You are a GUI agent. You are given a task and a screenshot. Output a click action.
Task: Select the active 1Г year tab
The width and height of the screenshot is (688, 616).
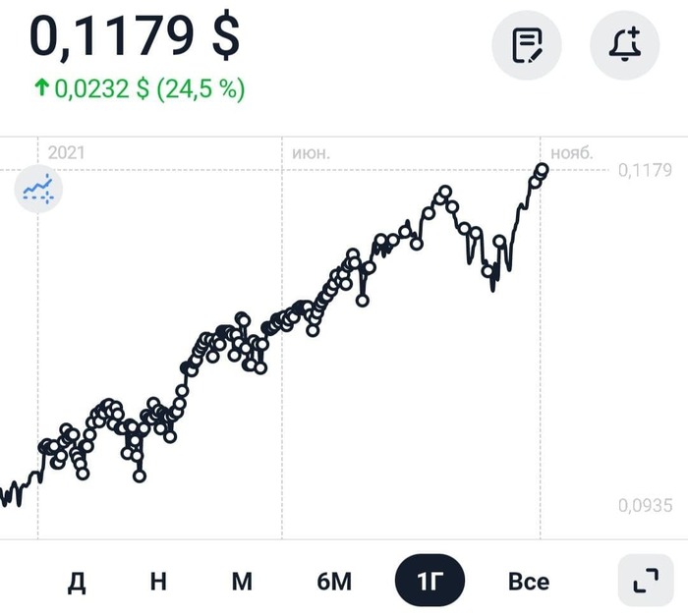[430, 582]
